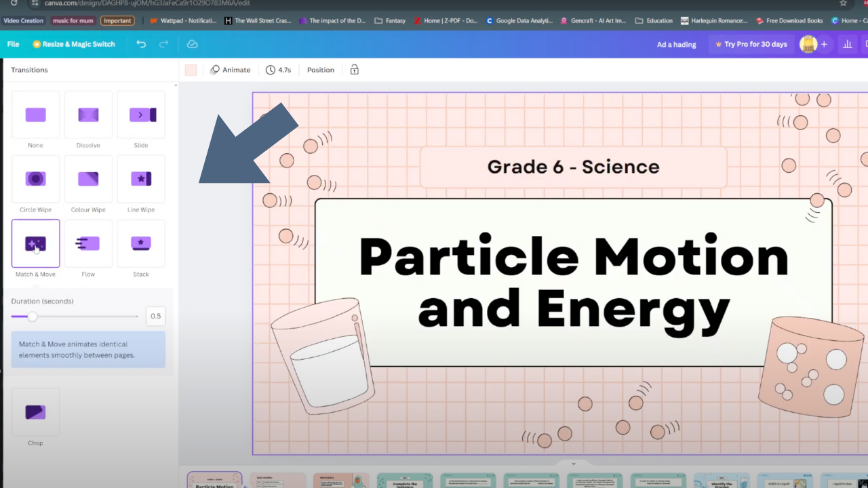Screen dimensions: 868x488
Task: Click the plus icon beside the avatar
Action: tap(824, 44)
